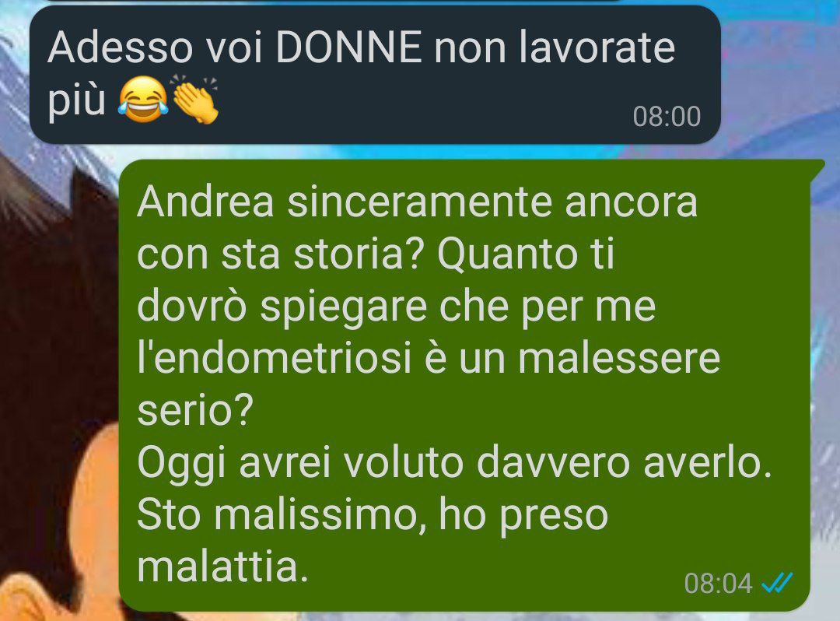Click the word lavorate in the first message
840x621 pixels.
click(x=597, y=47)
